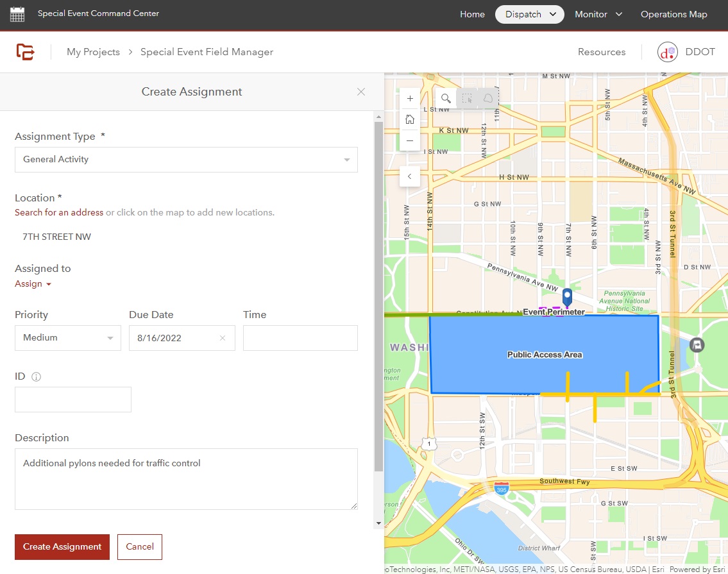Open the Assignment Type dropdown

pos(346,160)
